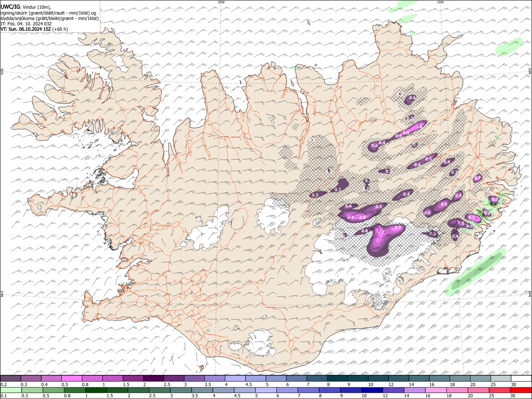Pick the bottom-row swatch starting at 8
Image resolution: width=532 pixels, height=399 pixels.
pos(330,390)
